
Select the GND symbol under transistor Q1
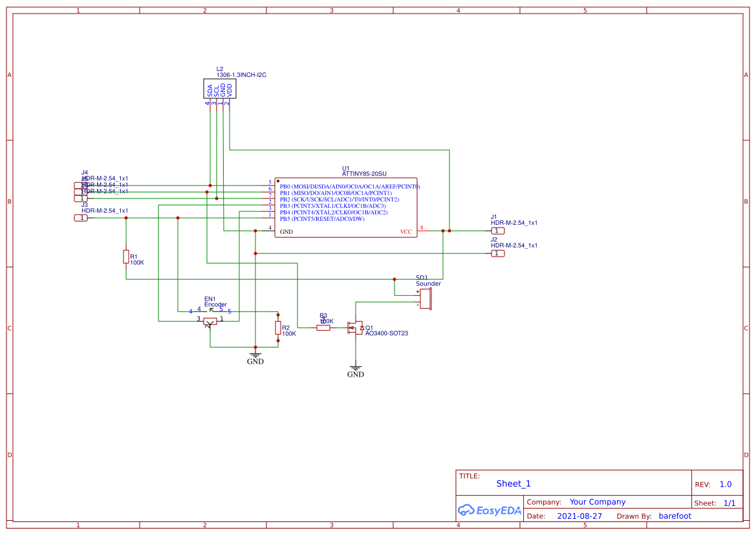click(356, 368)
